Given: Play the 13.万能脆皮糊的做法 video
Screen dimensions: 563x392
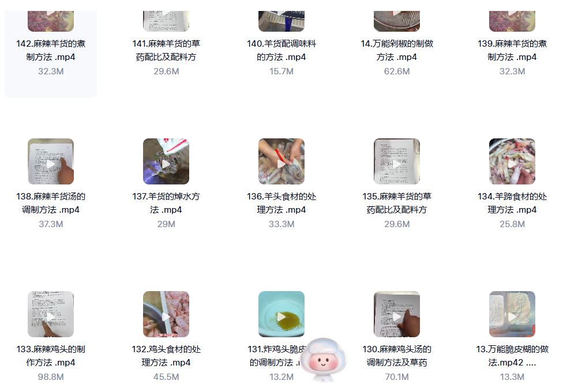Looking at the screenshot, I should click(512, 314).
